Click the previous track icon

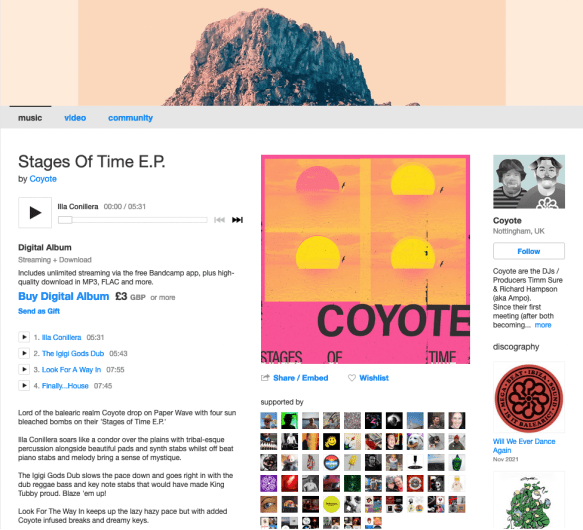point(219,220)
